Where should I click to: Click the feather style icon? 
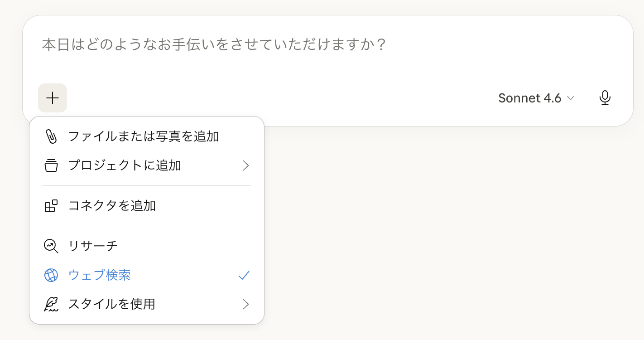pyautogui.click(x=51, y=304)
